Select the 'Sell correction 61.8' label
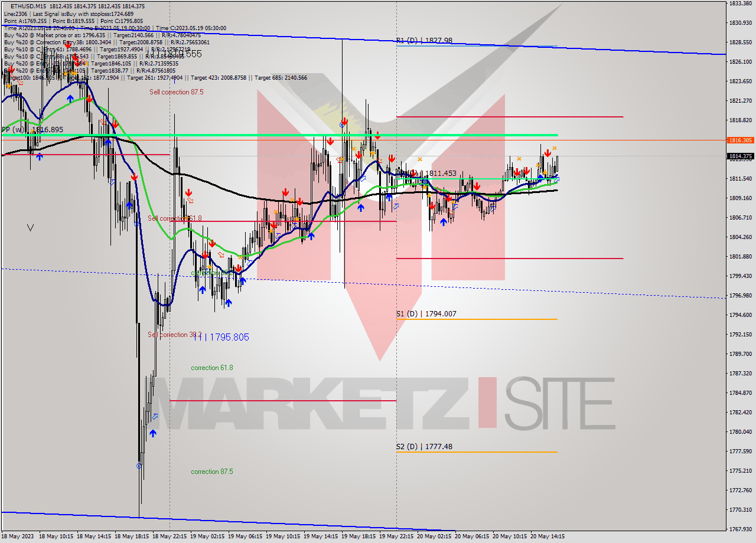Image resolution: width=756 pixels, height=543 pixels. pos(174,218)
